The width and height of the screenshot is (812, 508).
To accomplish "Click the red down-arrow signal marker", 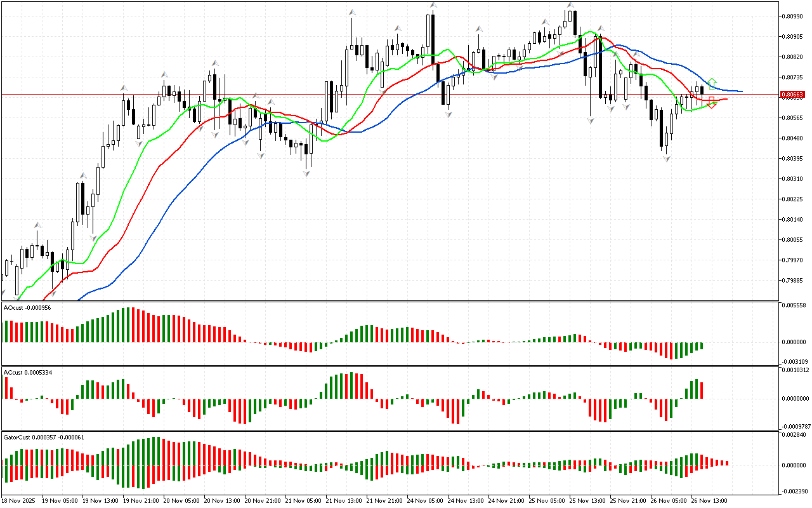I will pos(712,102).
